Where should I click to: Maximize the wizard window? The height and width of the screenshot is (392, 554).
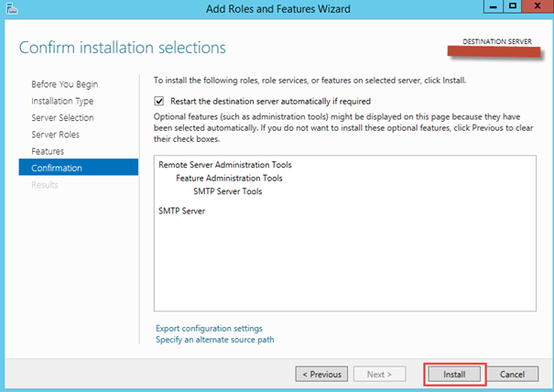(512, 7)
